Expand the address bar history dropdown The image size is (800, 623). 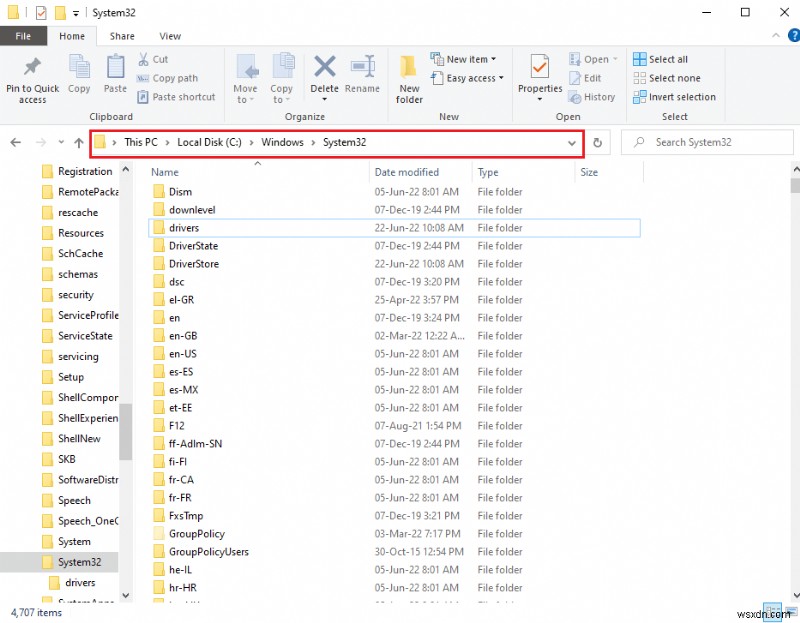click(571, 143)
